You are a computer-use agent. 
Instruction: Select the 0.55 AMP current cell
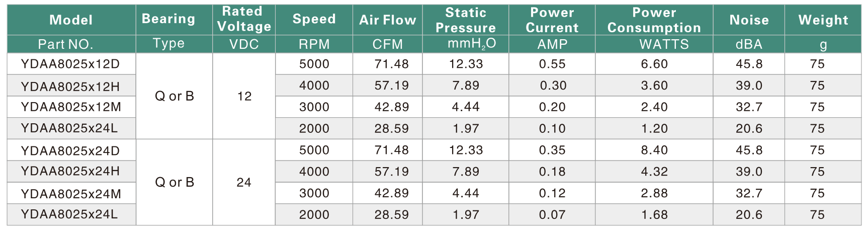pyautogui.click(x=552, y=64)
